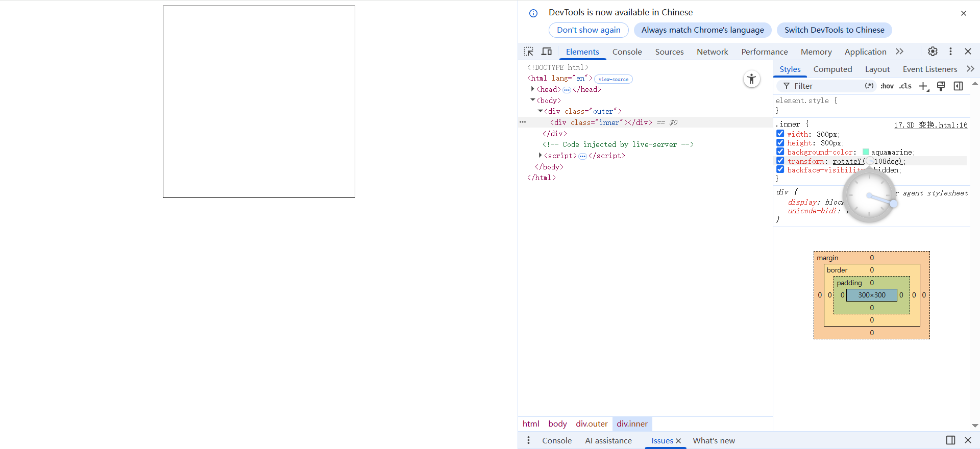Disable the background-color property checkbox
Viewport: 980px width, 449px height.
point(780,152)
